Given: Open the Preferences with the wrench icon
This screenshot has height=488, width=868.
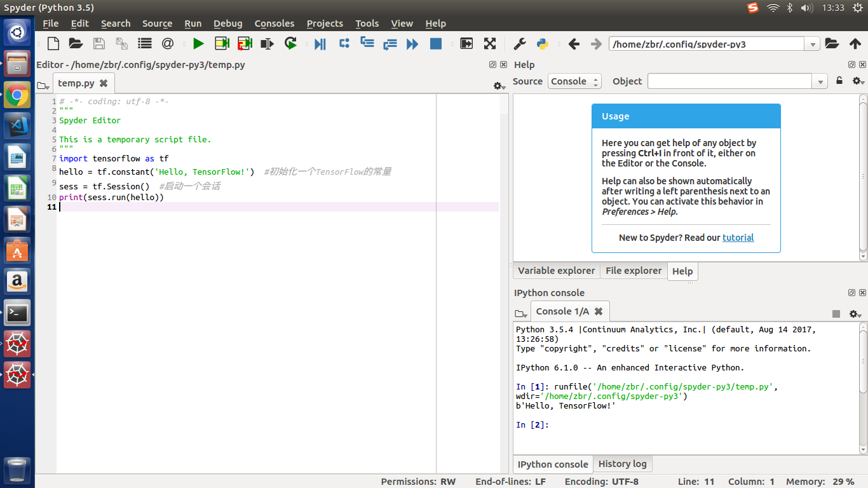Looking at the screenshot, I should (x=520, y=43).
